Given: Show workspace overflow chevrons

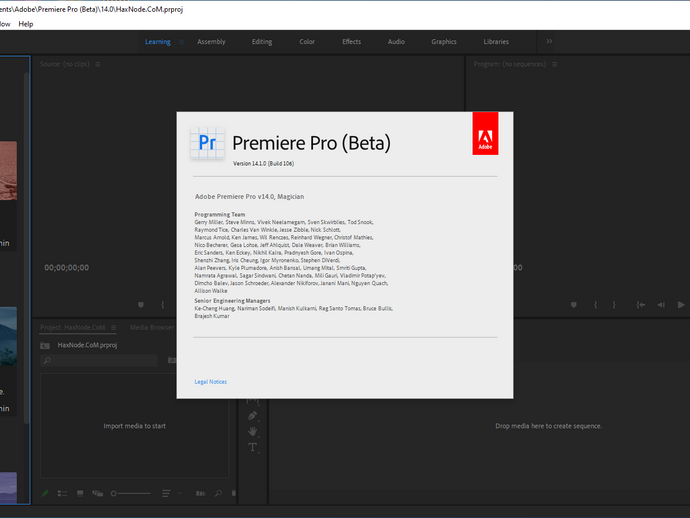Looking at the screenshot, I should point(549,41).
